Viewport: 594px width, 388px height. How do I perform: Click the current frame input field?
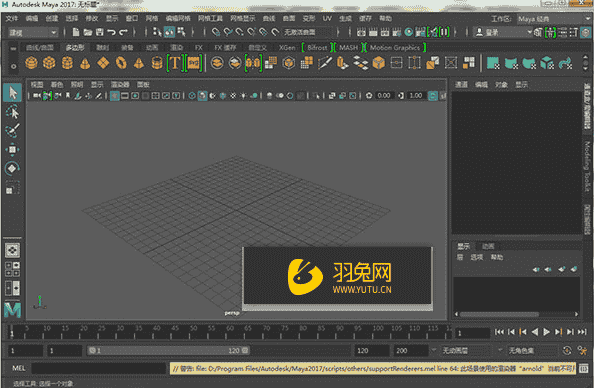pos(473,333)
